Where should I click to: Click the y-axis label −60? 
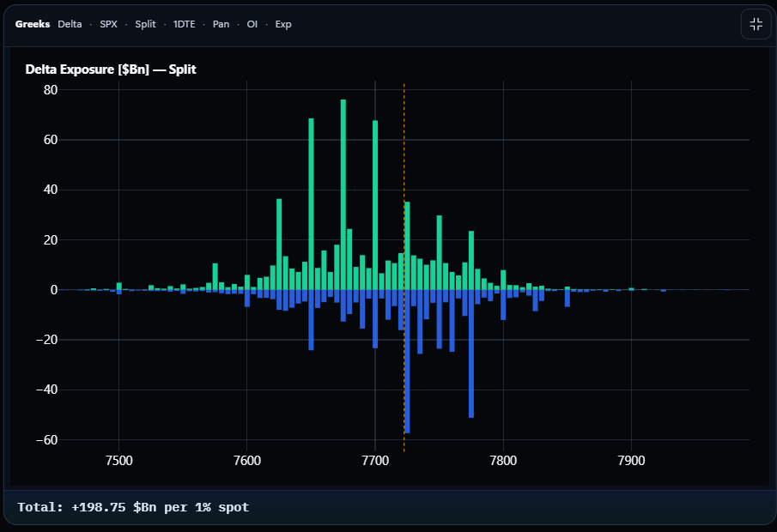[x=47, y=440]
